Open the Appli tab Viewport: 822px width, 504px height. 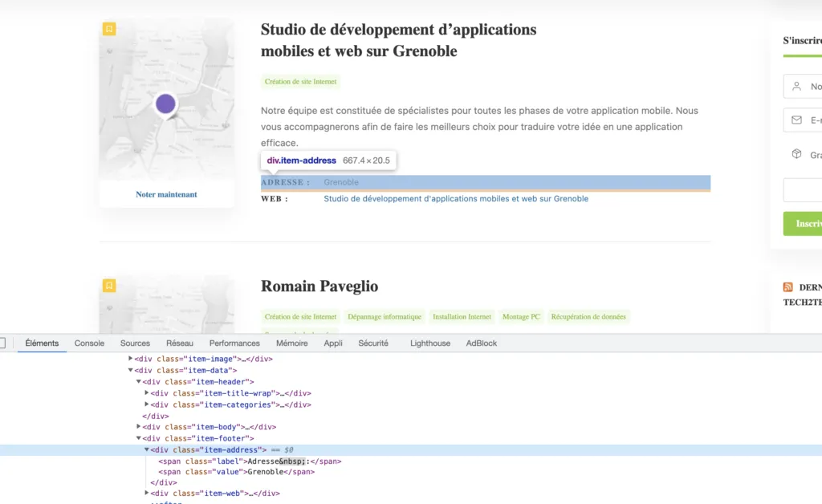(x=333, y=343)
